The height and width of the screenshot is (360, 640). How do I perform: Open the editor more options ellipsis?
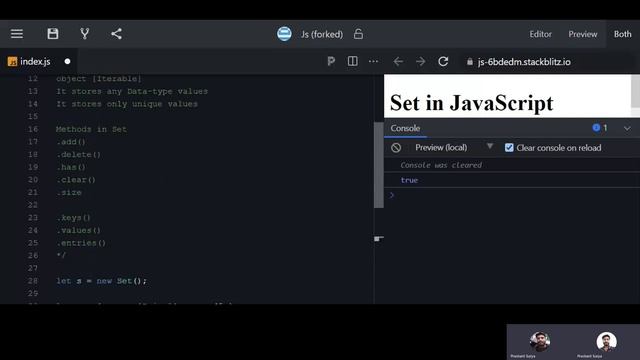(x=373, y=62)
